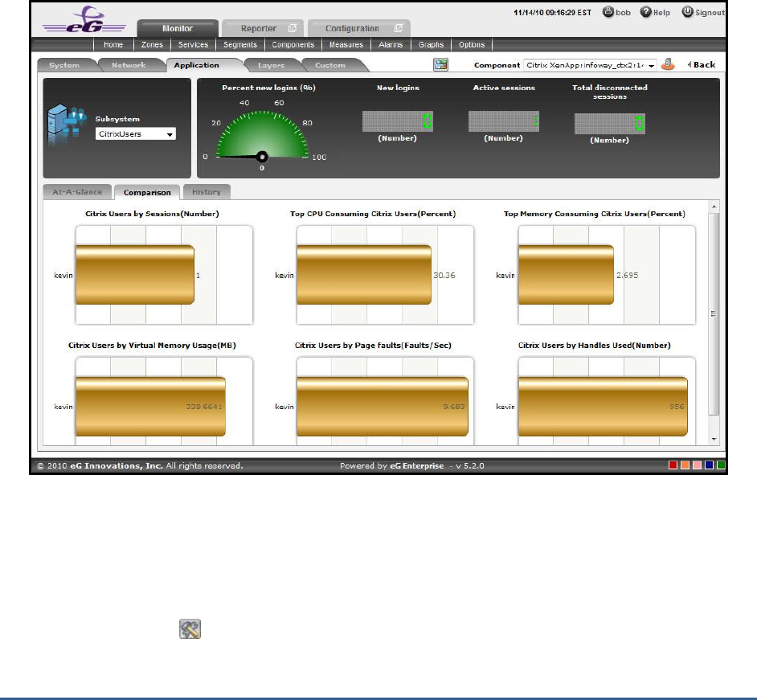Select the Custom dashboard tab
This screenshot has width=757, height=700.
(x=330, y=65)
